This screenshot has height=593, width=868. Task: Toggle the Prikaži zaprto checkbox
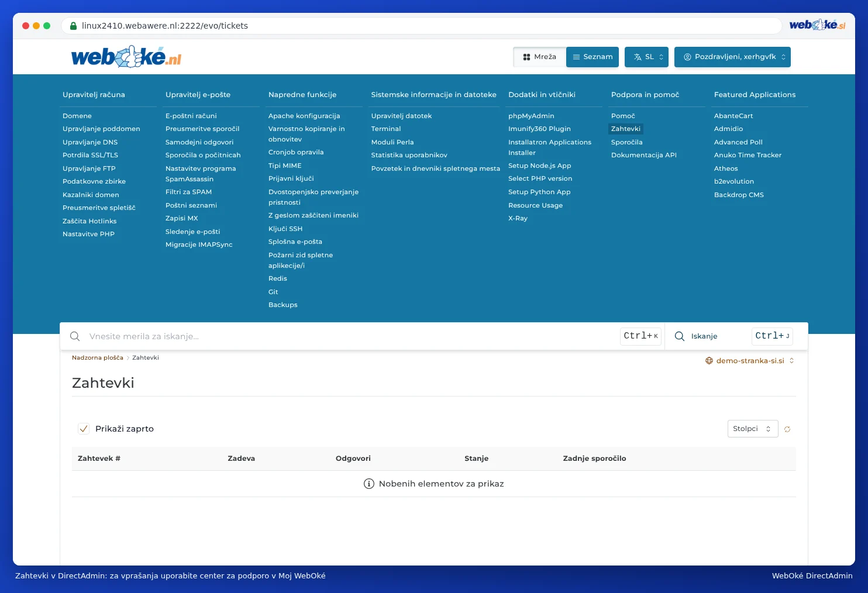(x=84, y=429)
